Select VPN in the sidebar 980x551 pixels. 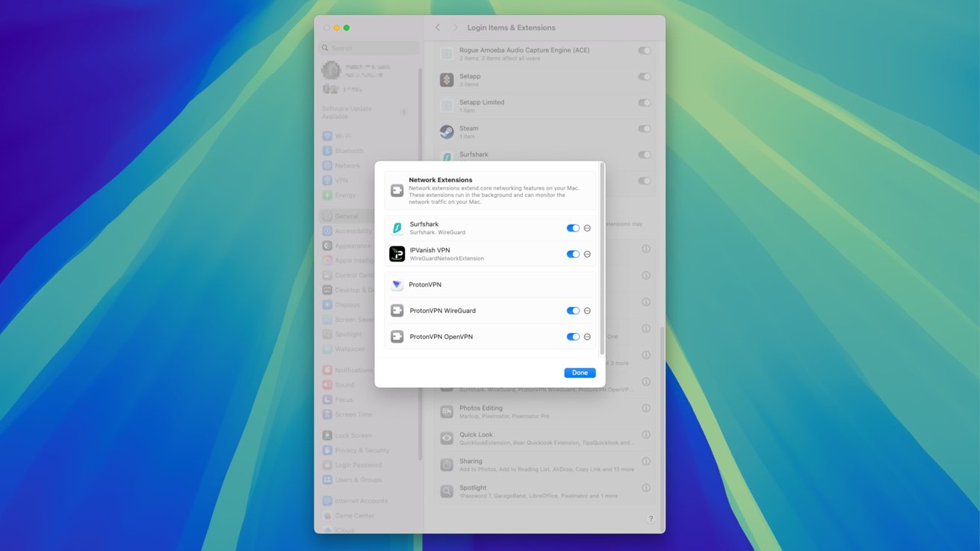[x=368, y=181]
